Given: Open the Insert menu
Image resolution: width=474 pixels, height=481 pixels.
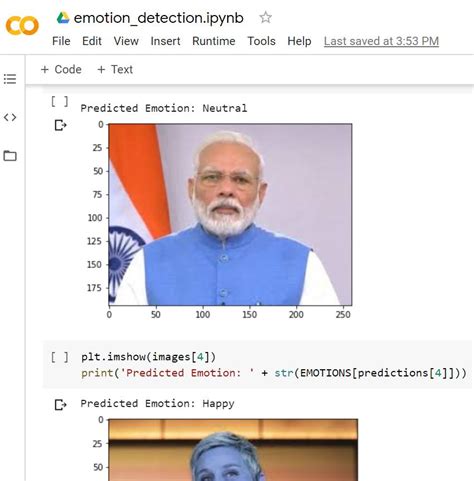Looking at the screenshot, I should coord(165,41).
